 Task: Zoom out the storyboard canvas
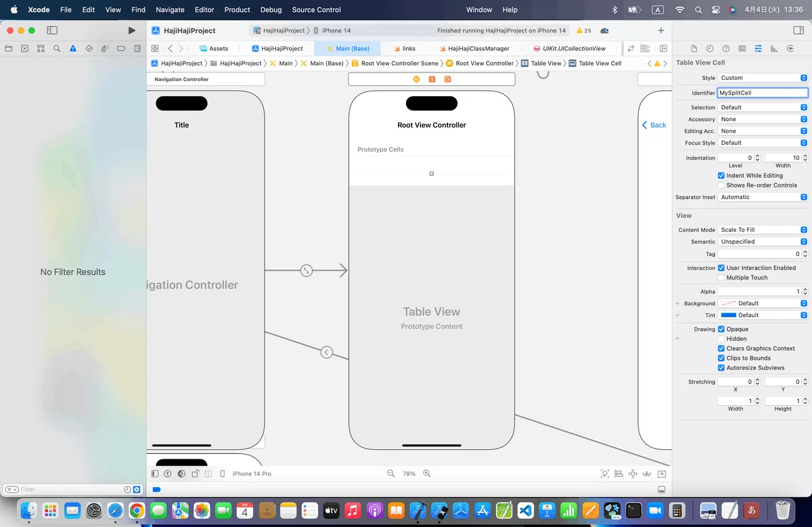click(x=390, y=474)
